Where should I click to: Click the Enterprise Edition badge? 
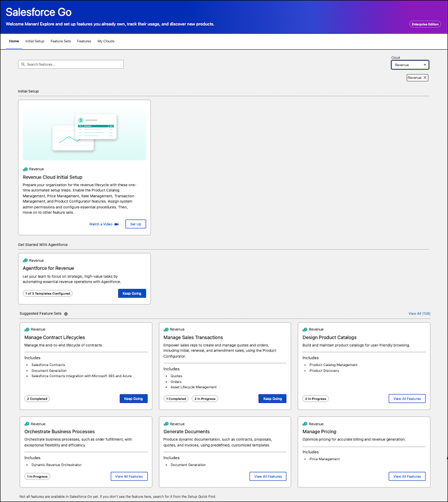click(425, 24)
